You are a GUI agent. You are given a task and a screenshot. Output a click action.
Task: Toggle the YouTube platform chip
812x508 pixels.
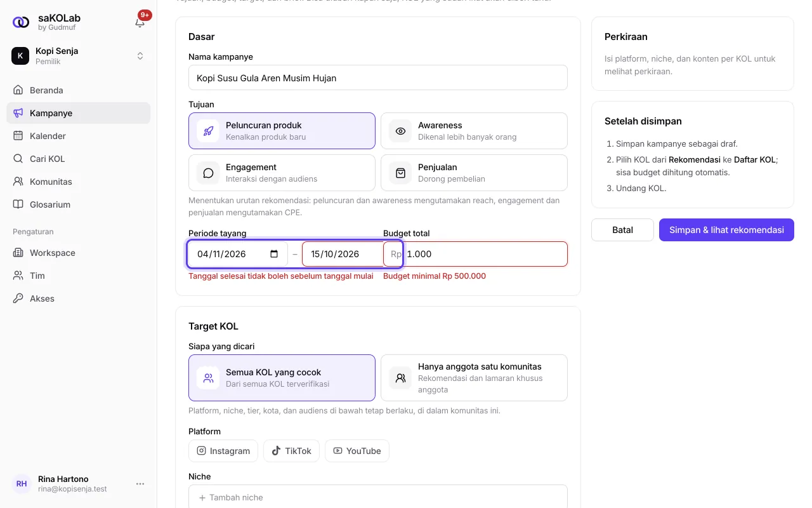357,451
